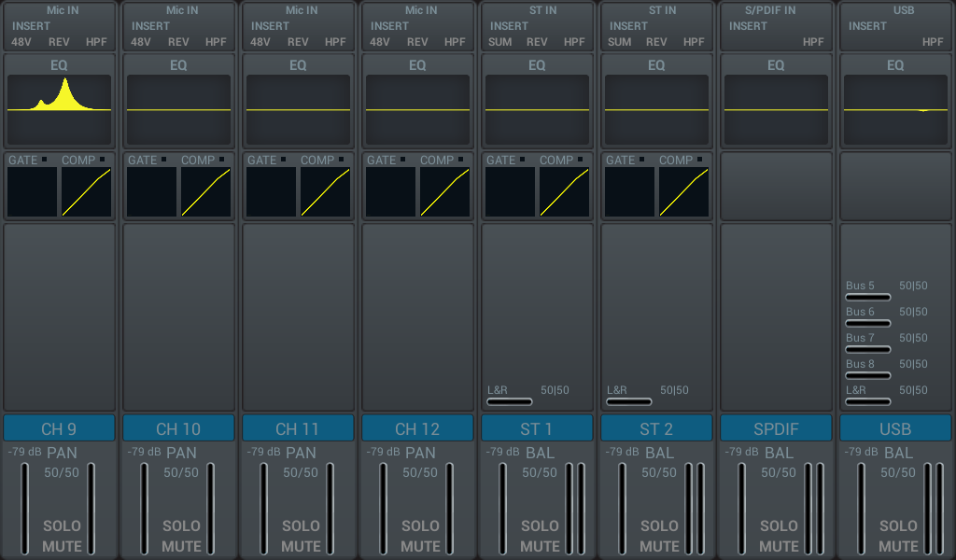Screen dimensions: 956x560
Task: Select the USB channel name strip
Action: tap(895, 428)
